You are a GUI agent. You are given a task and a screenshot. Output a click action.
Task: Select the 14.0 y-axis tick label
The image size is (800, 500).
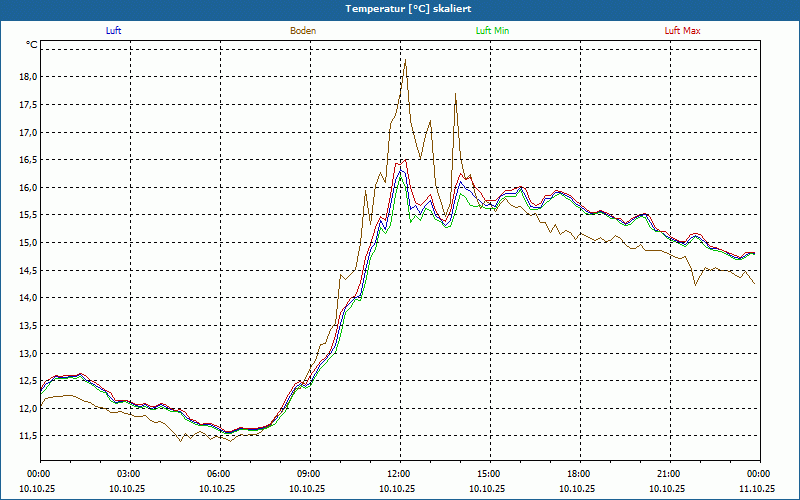(26, 298)
